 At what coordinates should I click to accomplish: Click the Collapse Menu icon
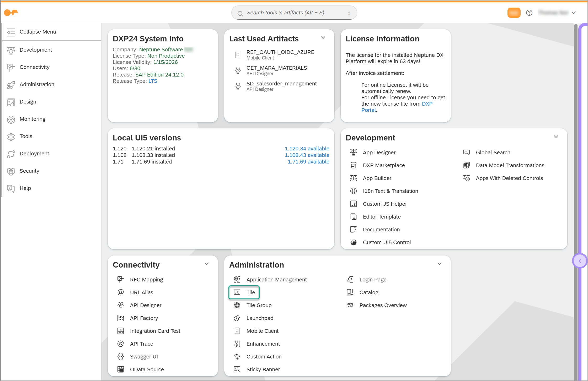11,32
